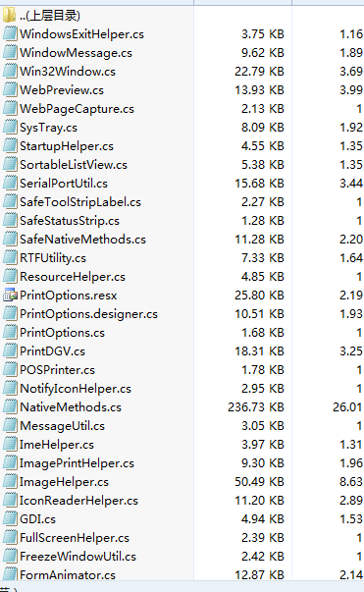
Task: Click the RTFUtility.cs file icon
Action: coord(10,258)
